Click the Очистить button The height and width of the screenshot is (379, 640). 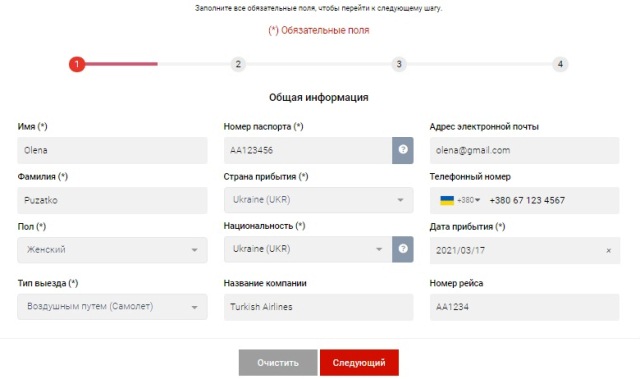[278, 363]
